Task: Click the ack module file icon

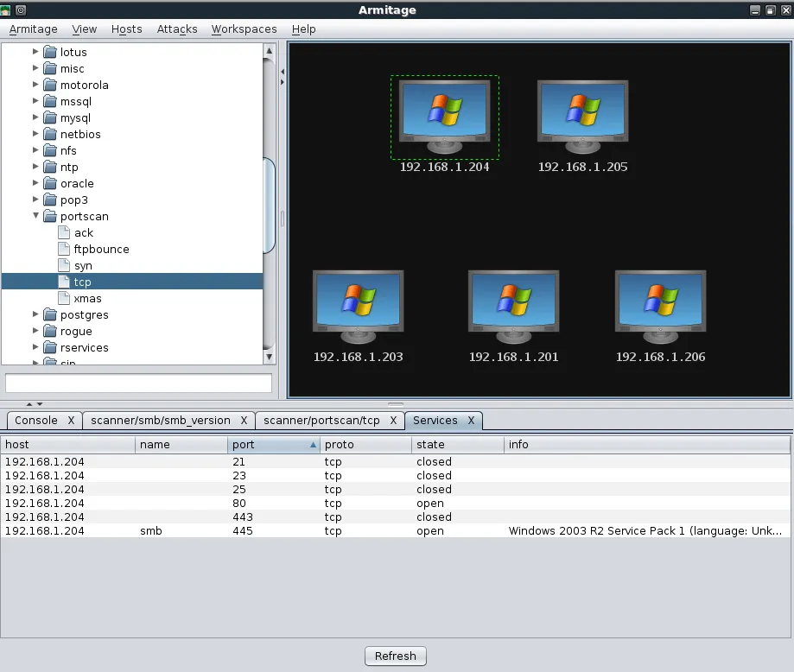Action: [63, 233]
